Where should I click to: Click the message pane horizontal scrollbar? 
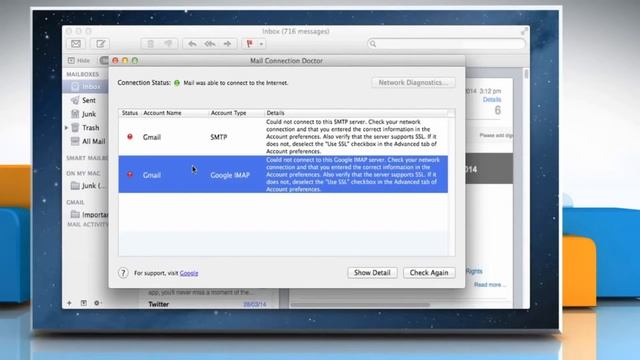(x=360, y=304)
